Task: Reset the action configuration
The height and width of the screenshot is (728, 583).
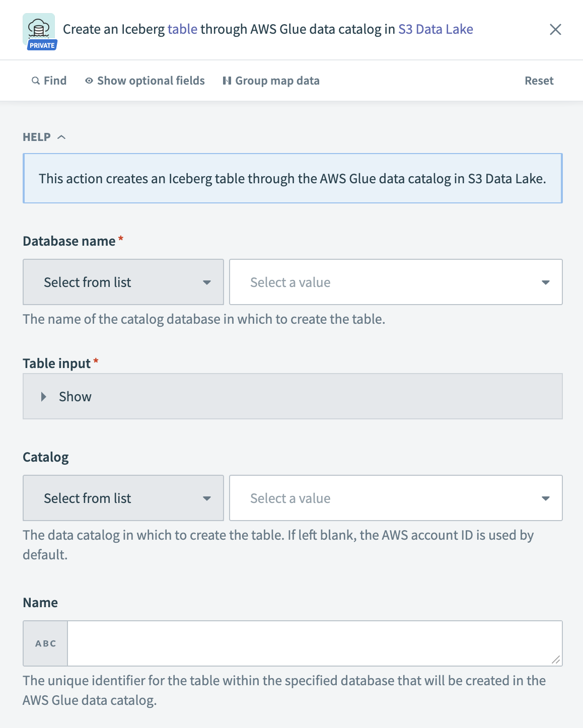Action: 539,81
